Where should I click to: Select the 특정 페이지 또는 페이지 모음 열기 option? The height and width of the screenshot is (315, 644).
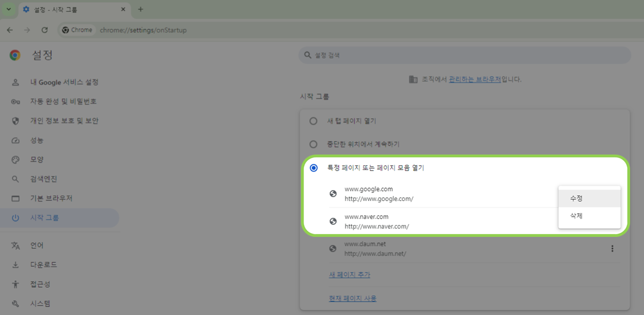(313, 168)
